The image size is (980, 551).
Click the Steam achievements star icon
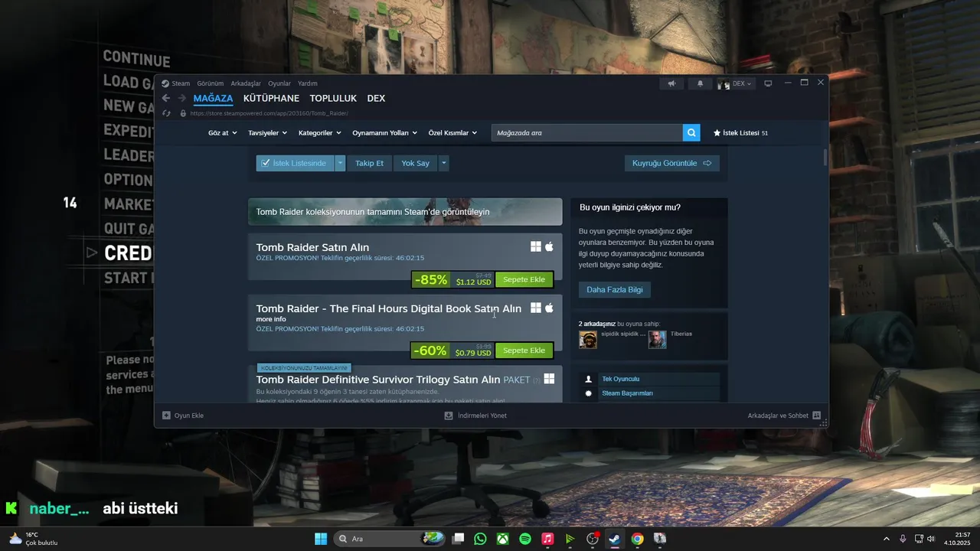588,393
